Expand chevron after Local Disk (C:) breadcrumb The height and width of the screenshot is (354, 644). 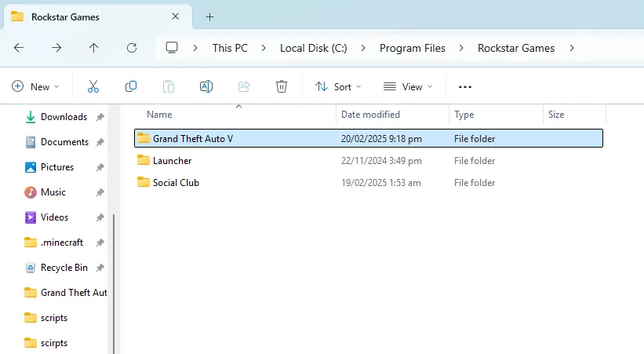tap(363, 48)
